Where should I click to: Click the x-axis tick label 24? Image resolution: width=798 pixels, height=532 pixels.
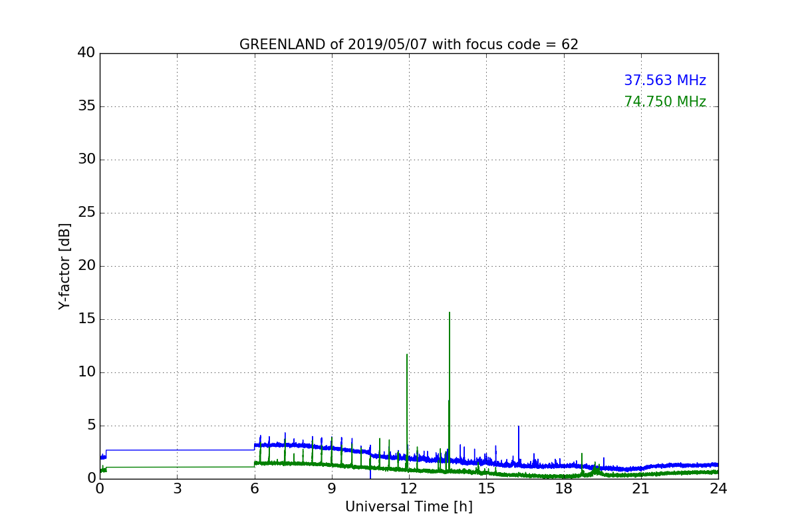[718, 489]
